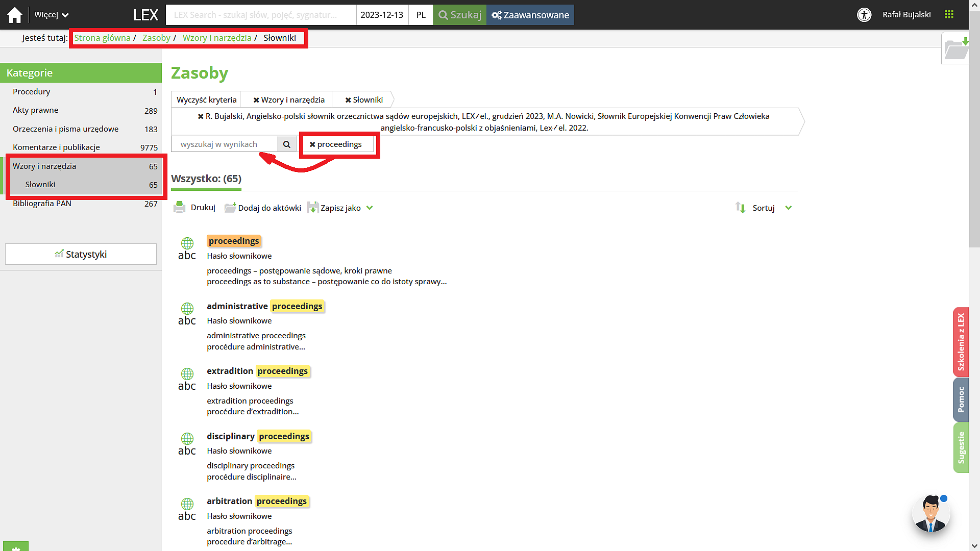Screen dimensions: 980x551
Task: Open the Szkolenia z LEX side tab
Action: (x=961, y=342)
